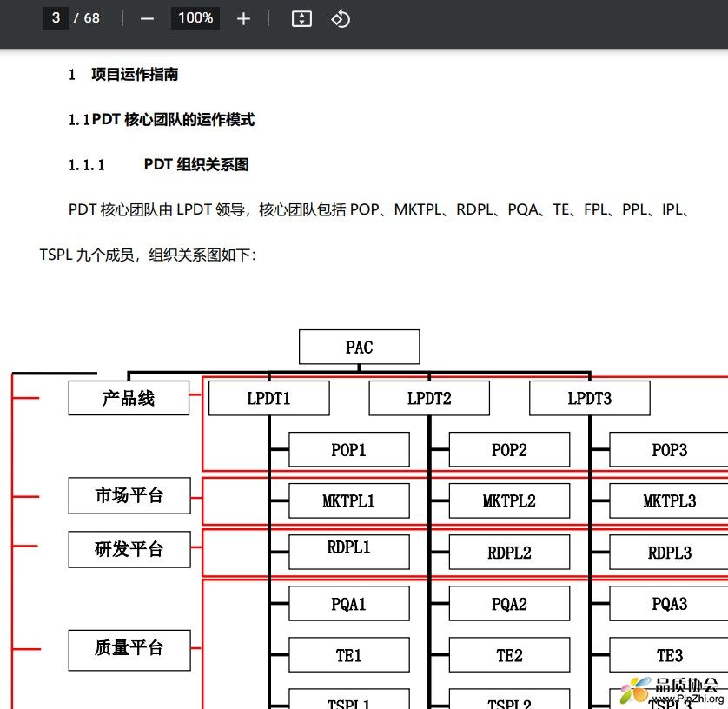Click the TSPL1 box

(x=349, y=699)
